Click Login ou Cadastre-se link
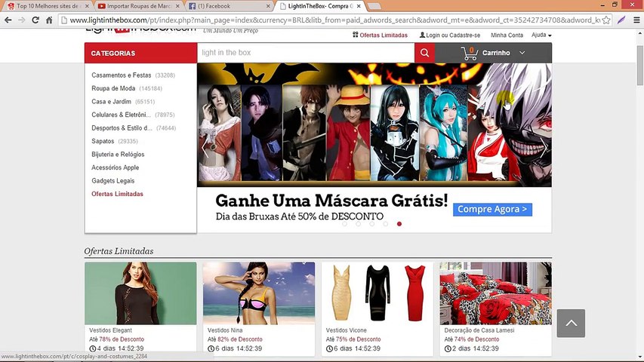 coord(450,35)
